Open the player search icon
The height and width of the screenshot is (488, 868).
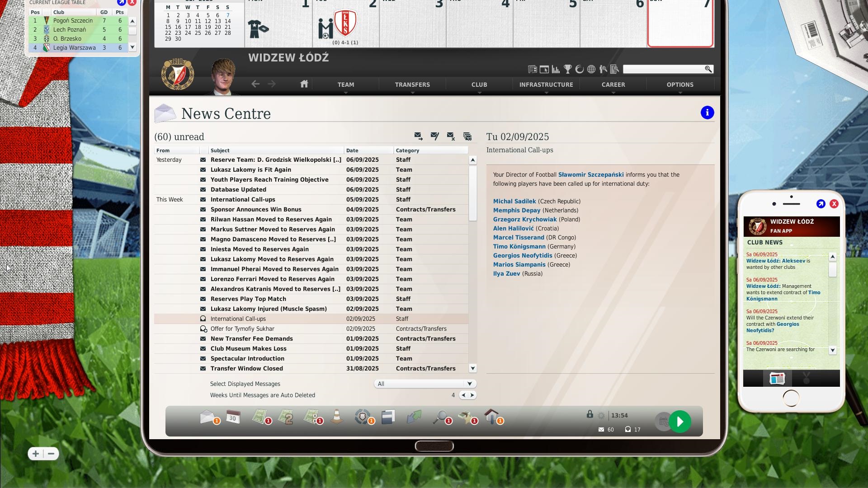tap(603, 69)
